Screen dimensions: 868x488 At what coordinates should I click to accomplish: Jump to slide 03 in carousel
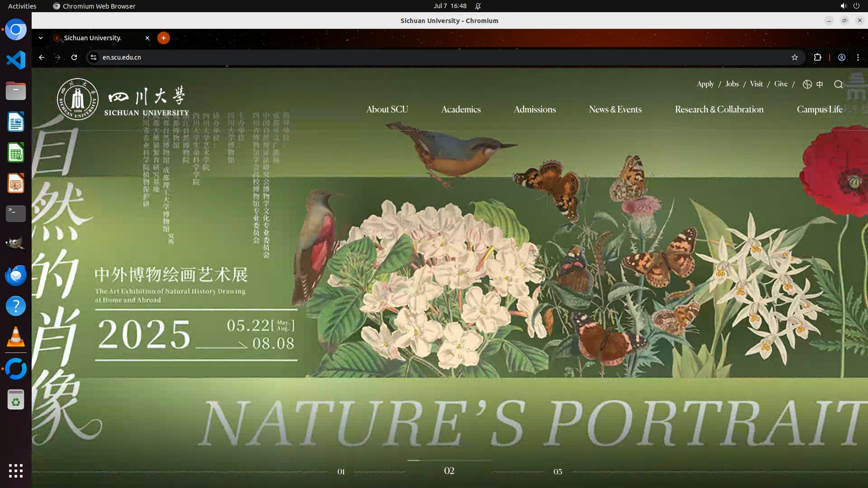click(x=557, y=472)
